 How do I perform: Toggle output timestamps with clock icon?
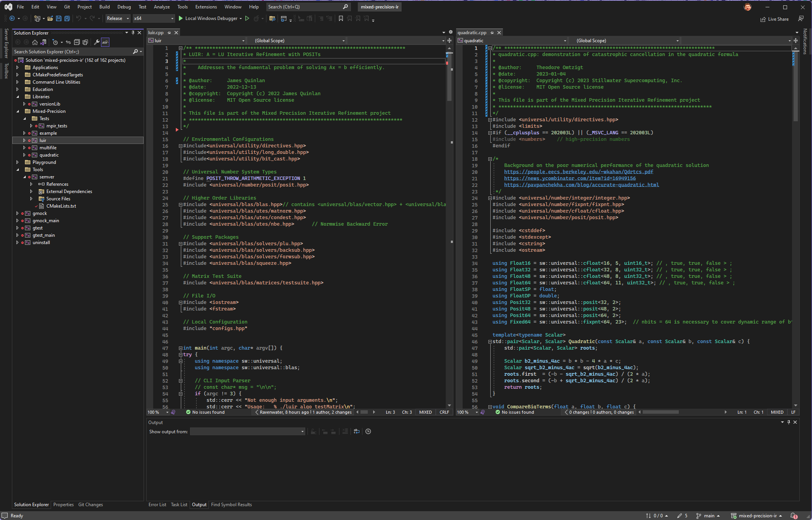coord(368,431)
